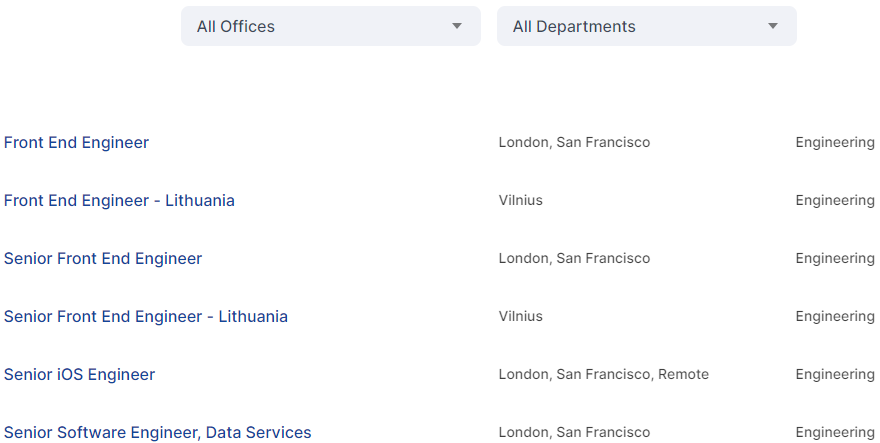Click Vilnius location of Front End Engineer - Lithuania

click(521, 200)
